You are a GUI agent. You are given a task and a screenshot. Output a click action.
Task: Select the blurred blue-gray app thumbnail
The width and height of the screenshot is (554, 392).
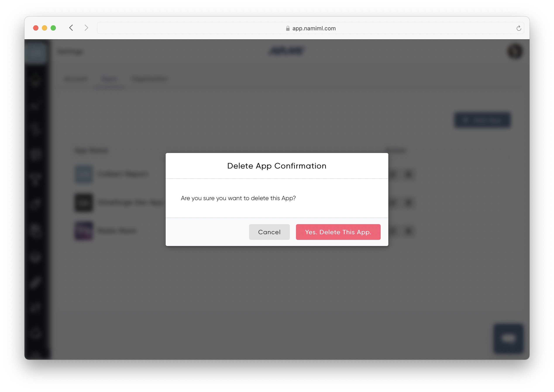[x=84, y=174]
